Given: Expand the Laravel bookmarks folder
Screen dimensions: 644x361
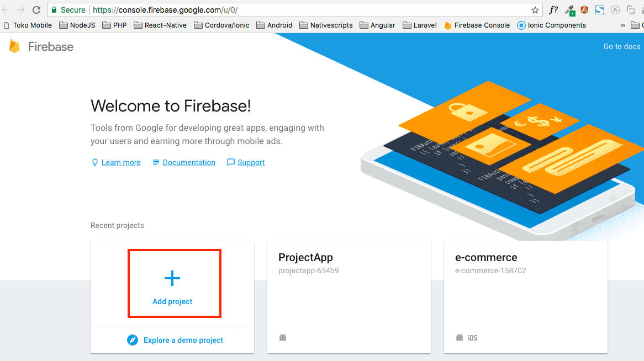Looking at the screenshot, I should [x=420, y=25].
